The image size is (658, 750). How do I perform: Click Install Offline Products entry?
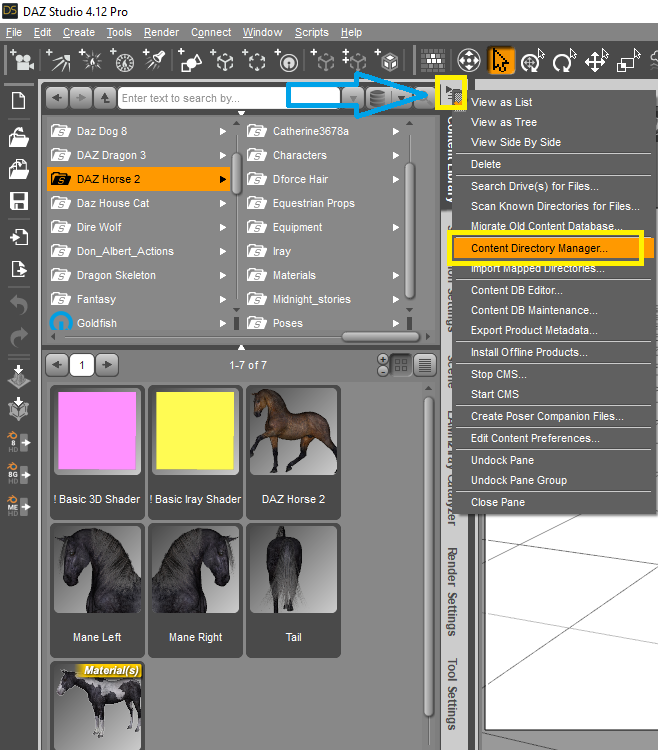pyautogui.click(x=529, y=353)
